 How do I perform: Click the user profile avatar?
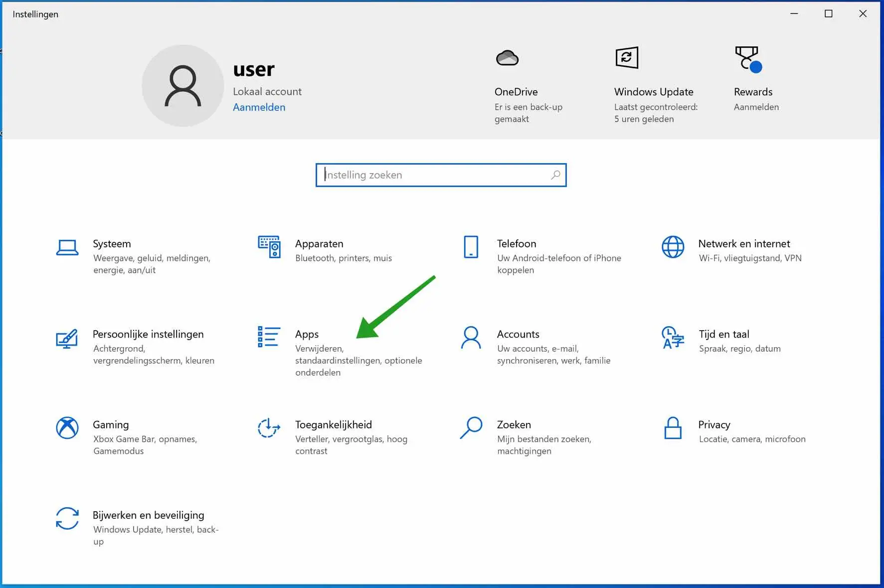point(183,86)
